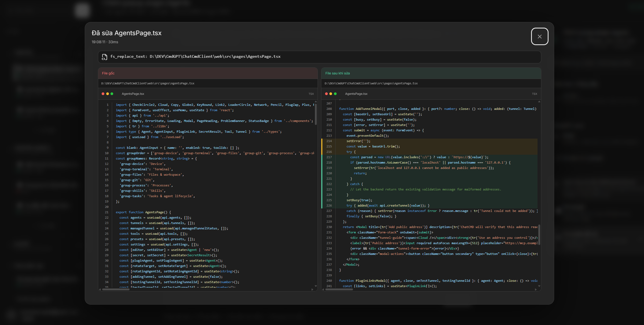Viewport: 644px width, 325px height.
Task: Click line 33 'const [addingTunnel, setAddingTunnel]'
Action: click(171, 277)
